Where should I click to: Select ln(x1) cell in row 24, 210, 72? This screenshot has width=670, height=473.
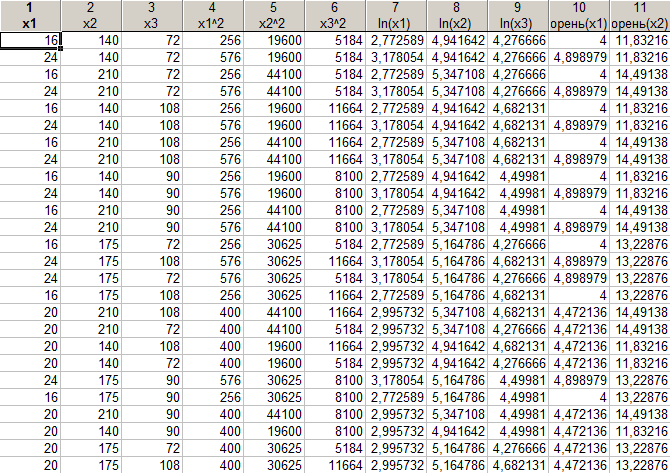pos(397,91)
